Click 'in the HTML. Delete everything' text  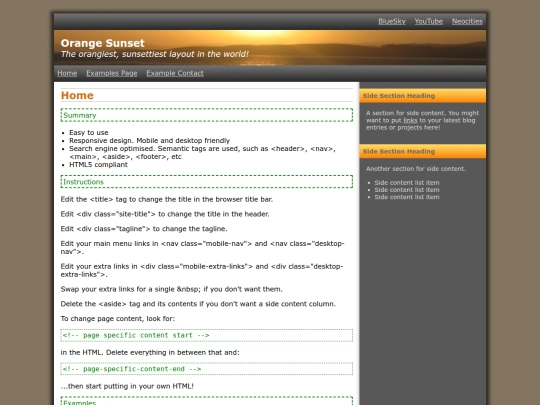[x=150, y=353]
